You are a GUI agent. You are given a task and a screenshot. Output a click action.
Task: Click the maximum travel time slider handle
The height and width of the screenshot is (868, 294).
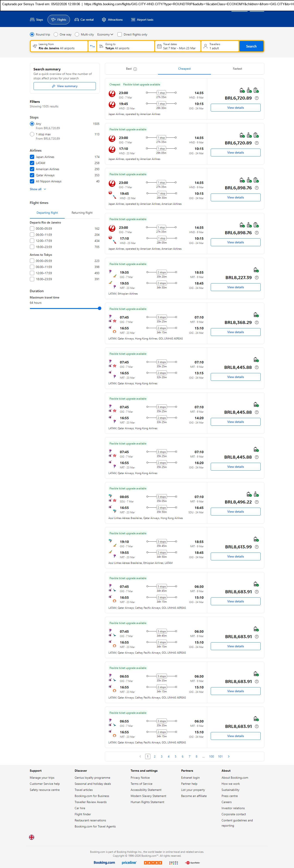pos(99,308)
